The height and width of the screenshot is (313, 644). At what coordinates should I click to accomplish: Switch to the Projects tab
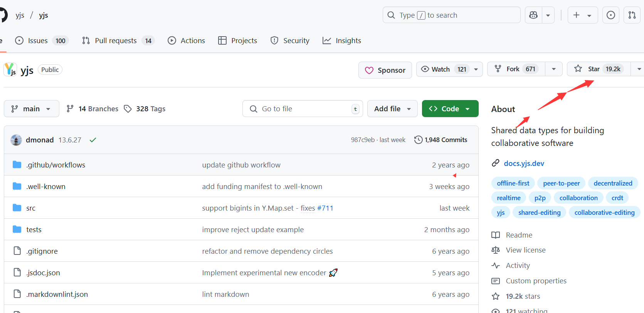tap(237, 40)
